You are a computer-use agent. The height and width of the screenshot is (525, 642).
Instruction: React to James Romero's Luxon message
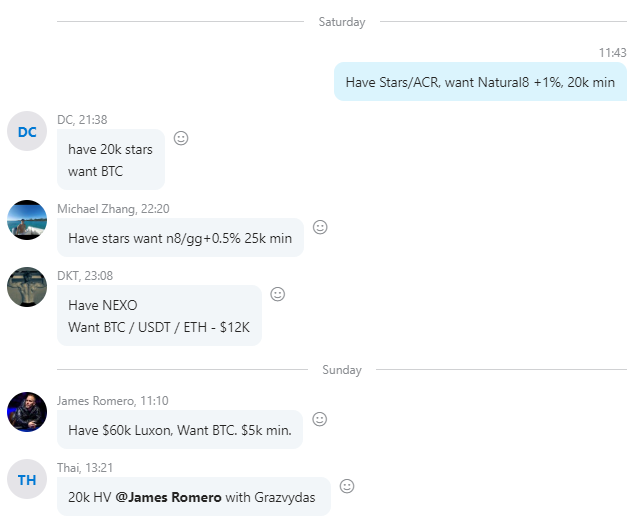tap(320, 419)
